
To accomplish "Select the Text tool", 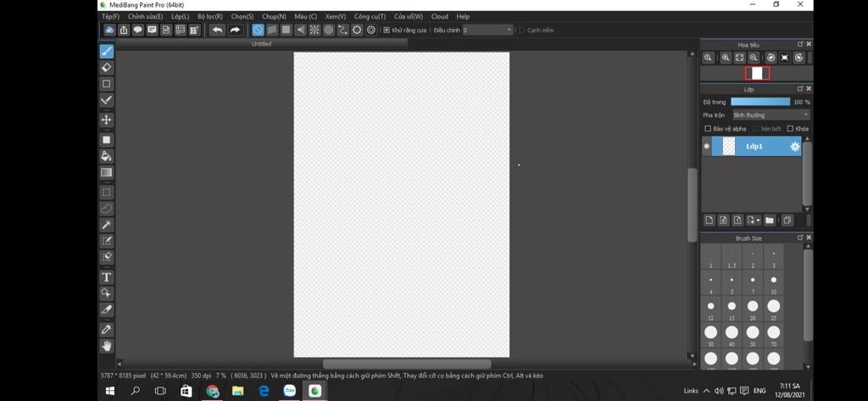I will coord(106,277).
